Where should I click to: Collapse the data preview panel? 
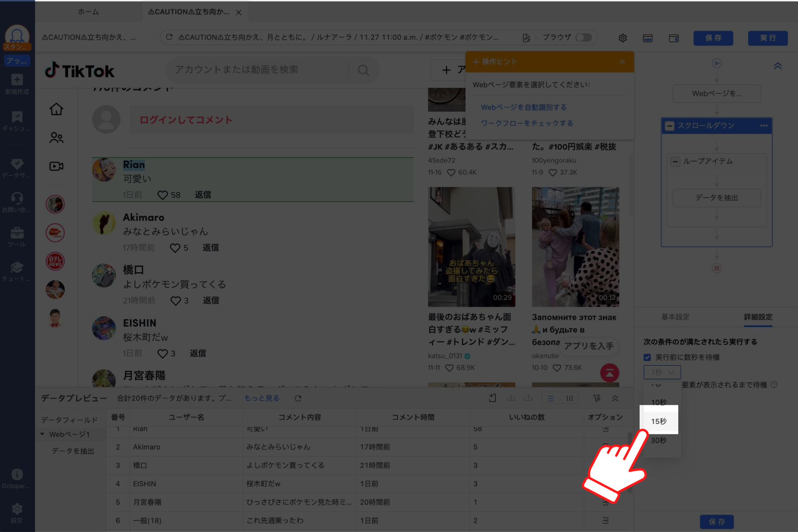pos(615,398)
